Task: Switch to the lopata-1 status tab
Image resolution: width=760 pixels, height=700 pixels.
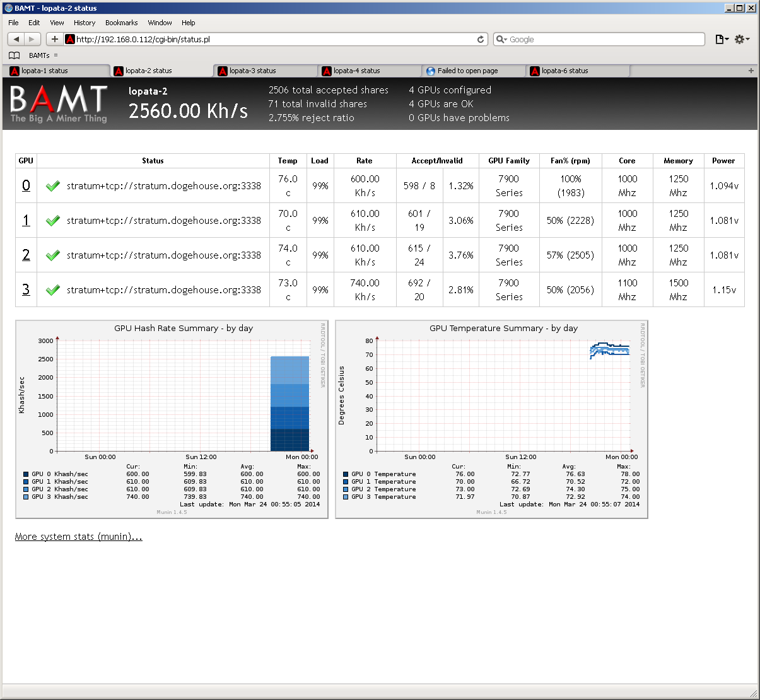Action: [x=56, y=71]
